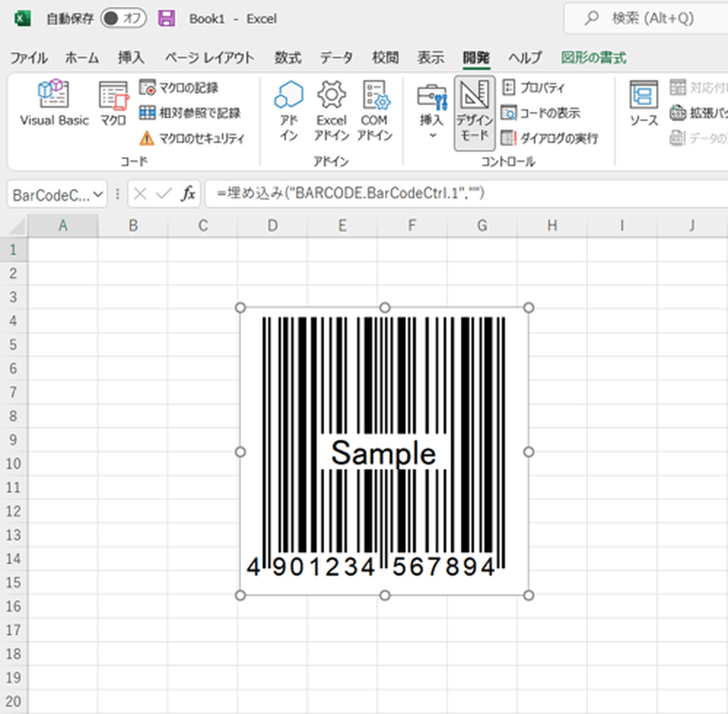
Task: Click the barcode control with Sample text
Action: [x=384, y=451]
